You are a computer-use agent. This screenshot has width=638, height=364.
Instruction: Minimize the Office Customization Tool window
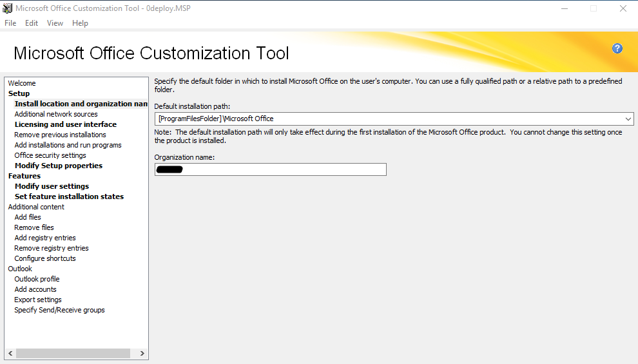[x=565, y=8]
